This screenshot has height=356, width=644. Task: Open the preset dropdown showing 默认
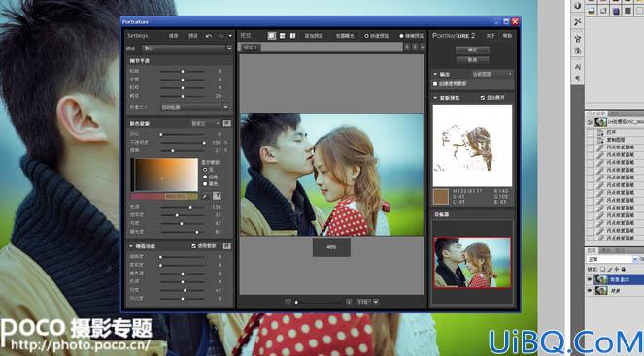pyautogui.click(x=186, y=49)
